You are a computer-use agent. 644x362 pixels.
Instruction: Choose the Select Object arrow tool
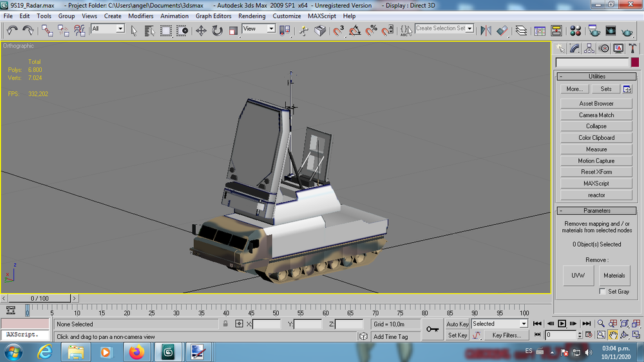133,31
